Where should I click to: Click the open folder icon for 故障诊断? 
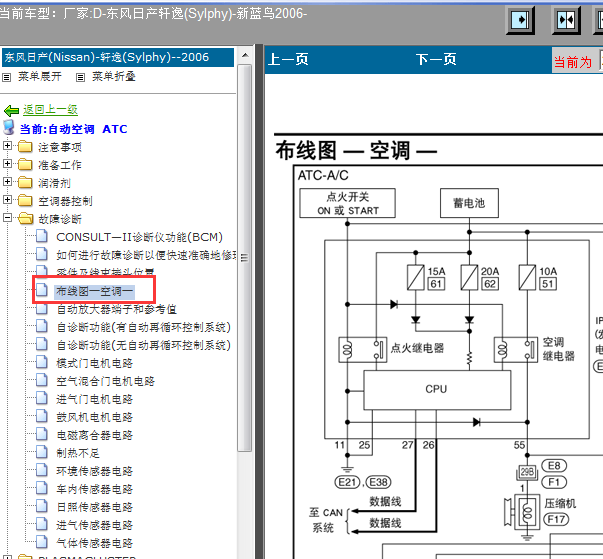26,218
